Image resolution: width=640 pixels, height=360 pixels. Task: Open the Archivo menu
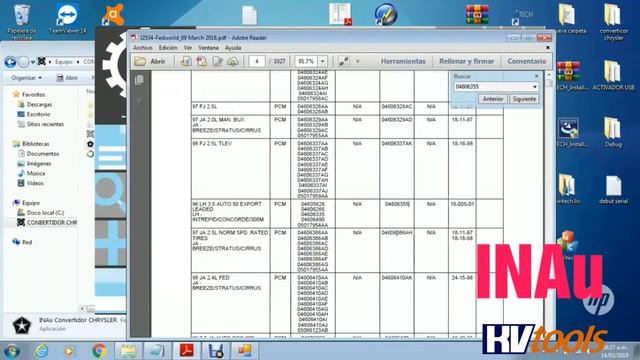[142, 48]
